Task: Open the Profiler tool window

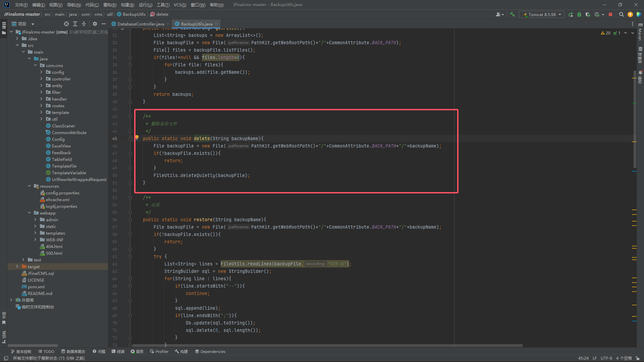Action: [x=159, y=352]
